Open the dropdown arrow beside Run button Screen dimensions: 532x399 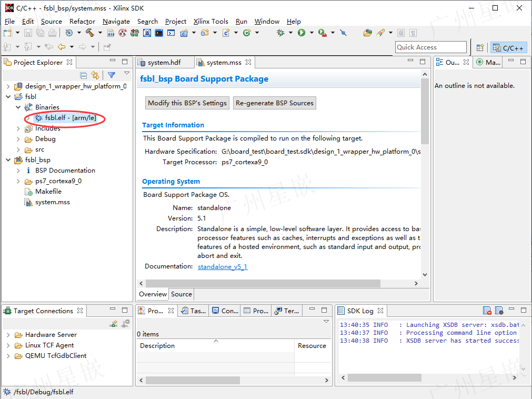312,33
